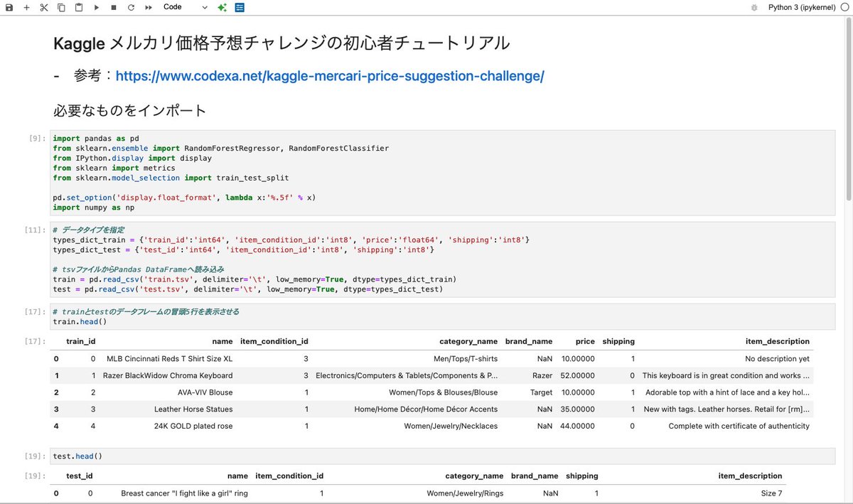
Task: Click the imports code cell
Action: [x=444, y=173]
